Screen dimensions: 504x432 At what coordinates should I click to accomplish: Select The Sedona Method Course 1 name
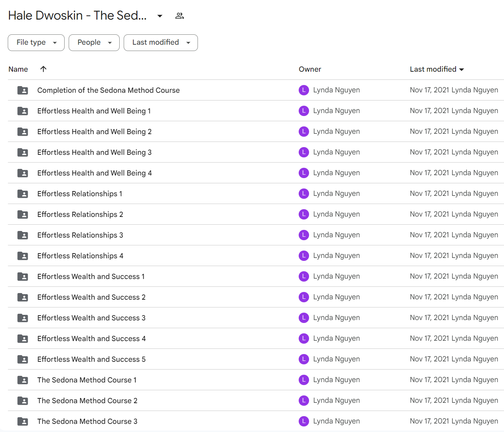click(87, 380)
